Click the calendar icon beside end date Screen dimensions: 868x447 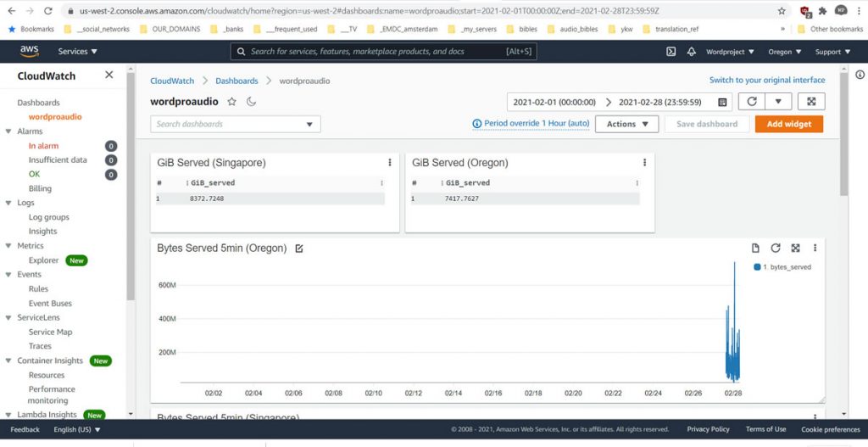(722, 102)
